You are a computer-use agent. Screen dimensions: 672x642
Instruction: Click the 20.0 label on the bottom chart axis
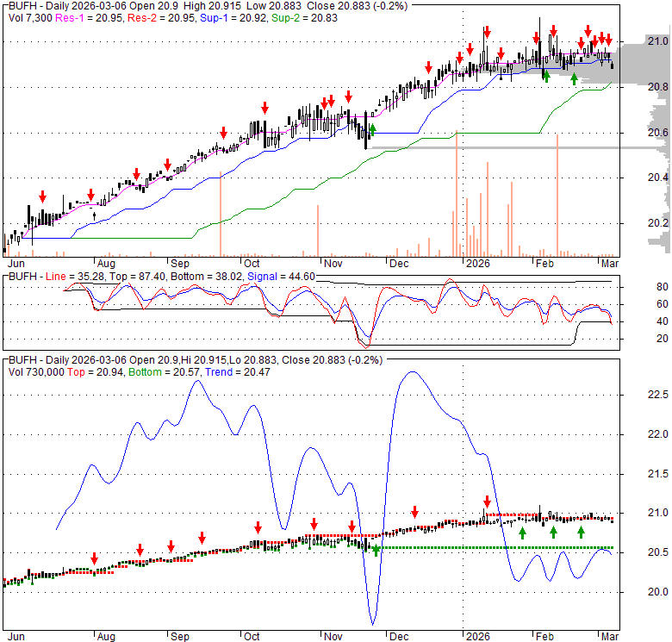[658, 591]
